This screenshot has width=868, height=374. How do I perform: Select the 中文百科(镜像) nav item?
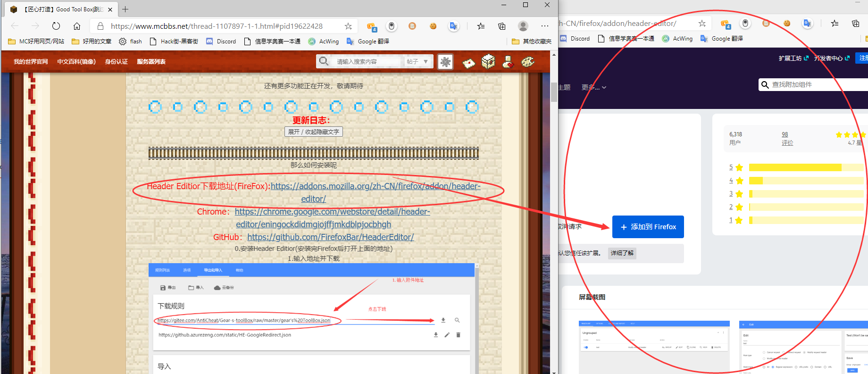point(76,62)
